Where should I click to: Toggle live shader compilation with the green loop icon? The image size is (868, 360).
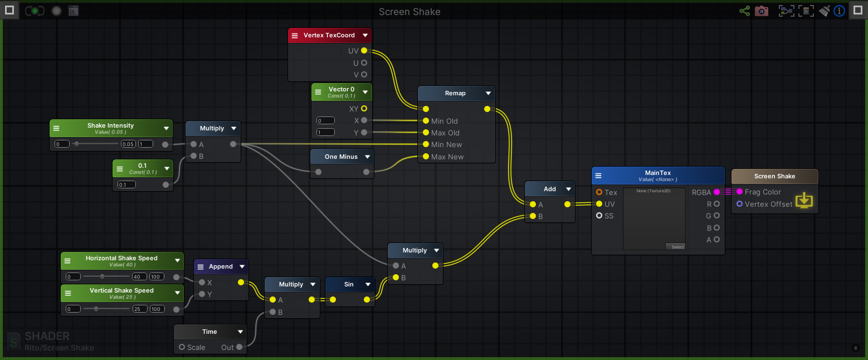tap(35, 10)
